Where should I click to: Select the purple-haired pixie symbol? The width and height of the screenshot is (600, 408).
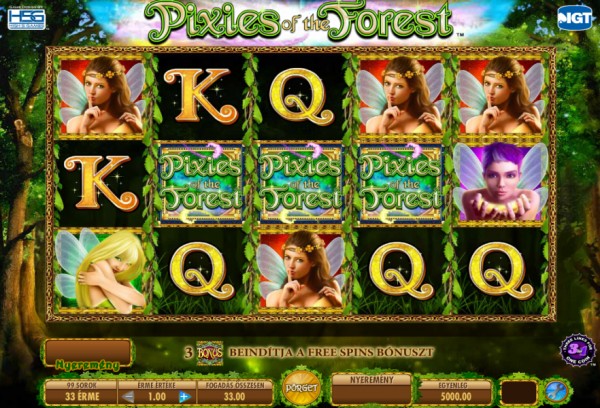tap(501, 183)
